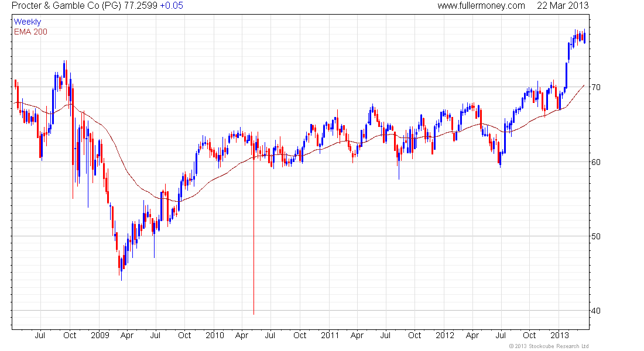
Task: Click the 'Apr' label after 2010
Action: coord(242,335)
